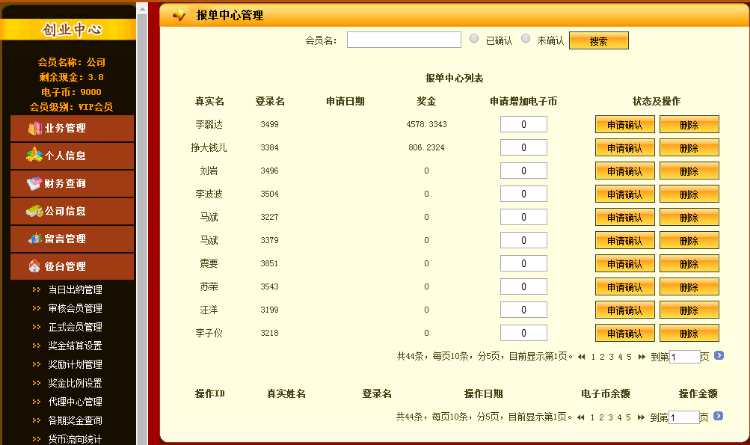
Task: Open the 财务查询 sidebar menu
Action: pos(72,184)
